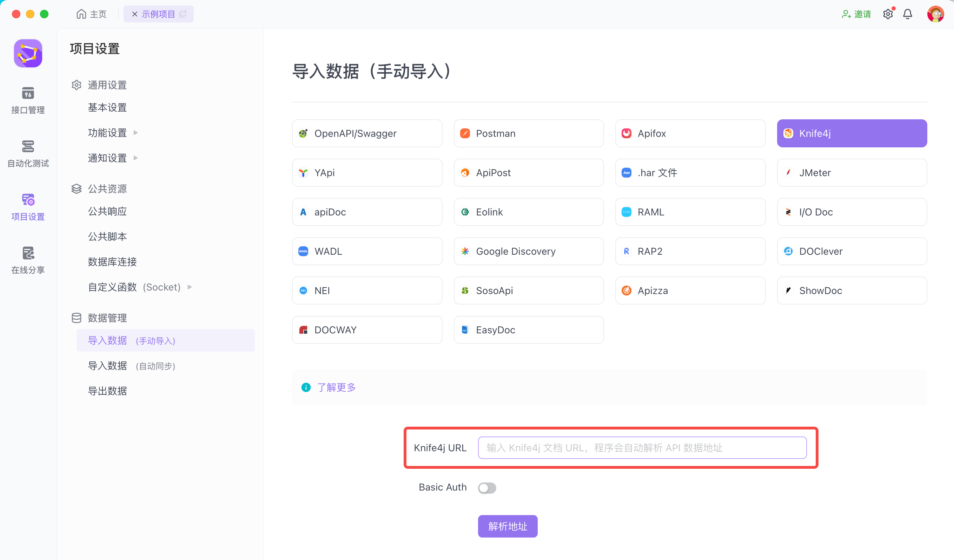This screenshot has height=560, width=954.
Task: Switch to the 主页 tab
Action: tap(92, 14)
